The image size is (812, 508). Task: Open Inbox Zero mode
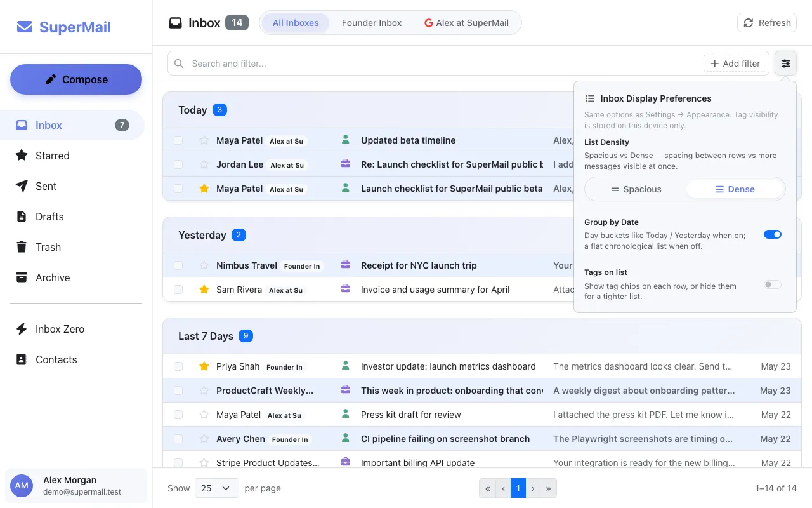(x=76, y=329)
